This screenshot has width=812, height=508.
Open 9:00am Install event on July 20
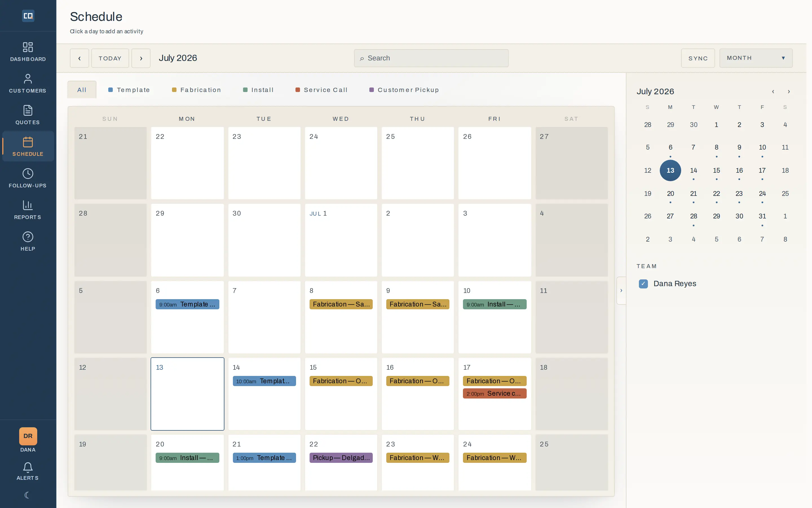point(187,458)
